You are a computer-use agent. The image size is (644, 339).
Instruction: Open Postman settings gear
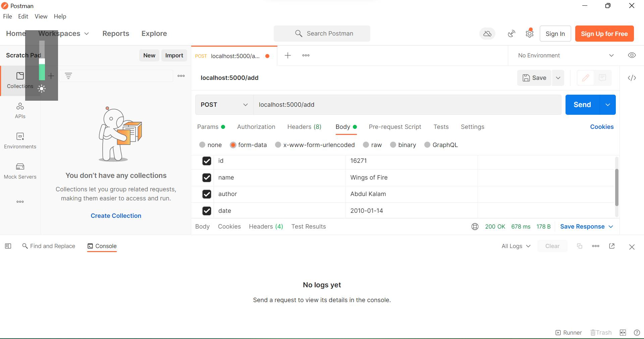click(x=529, y=34)
